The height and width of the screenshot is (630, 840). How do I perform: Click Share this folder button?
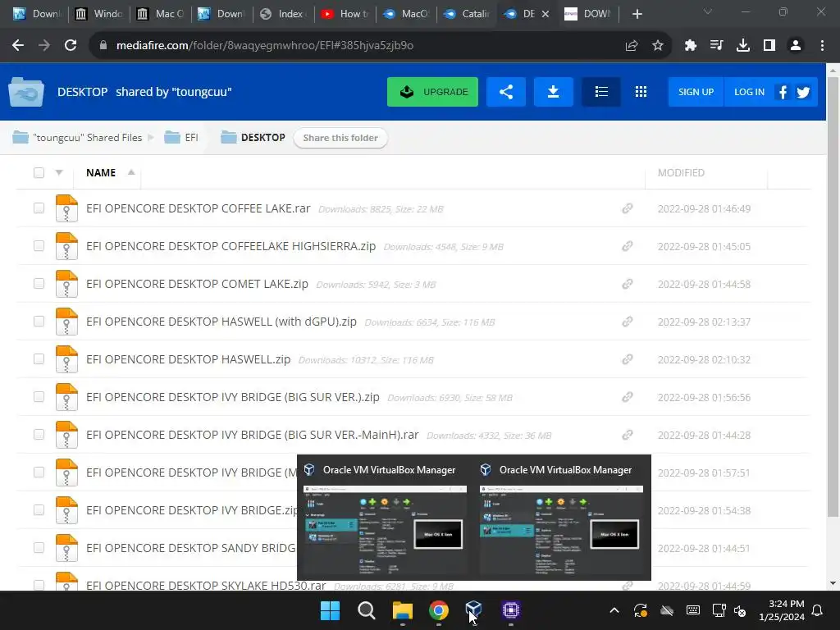point(340,138)
